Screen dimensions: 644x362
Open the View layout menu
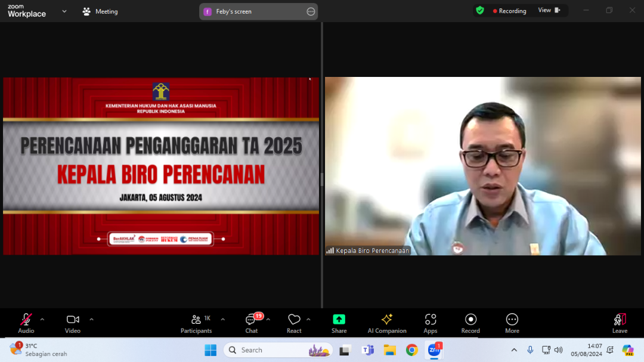549,11
